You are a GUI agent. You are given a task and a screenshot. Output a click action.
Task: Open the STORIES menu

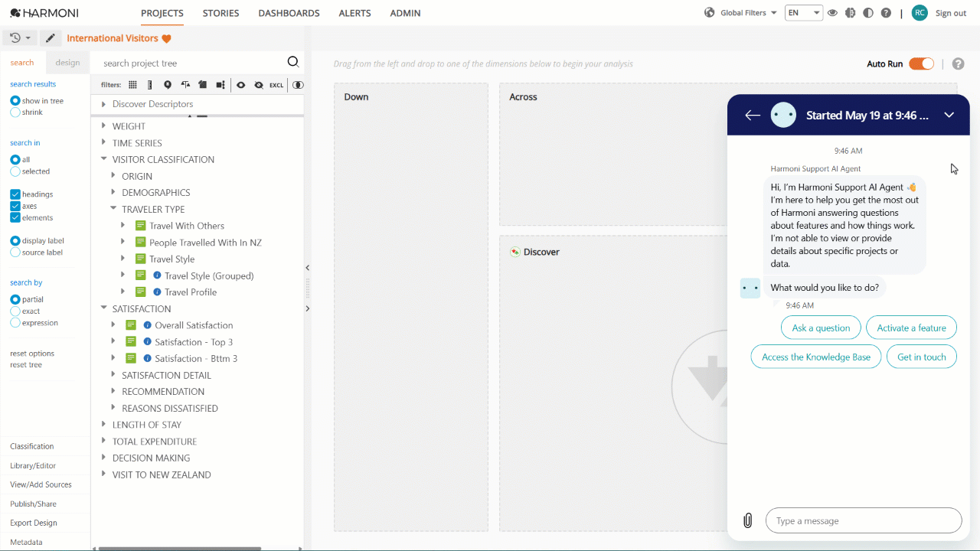click(x=220, y=13)
